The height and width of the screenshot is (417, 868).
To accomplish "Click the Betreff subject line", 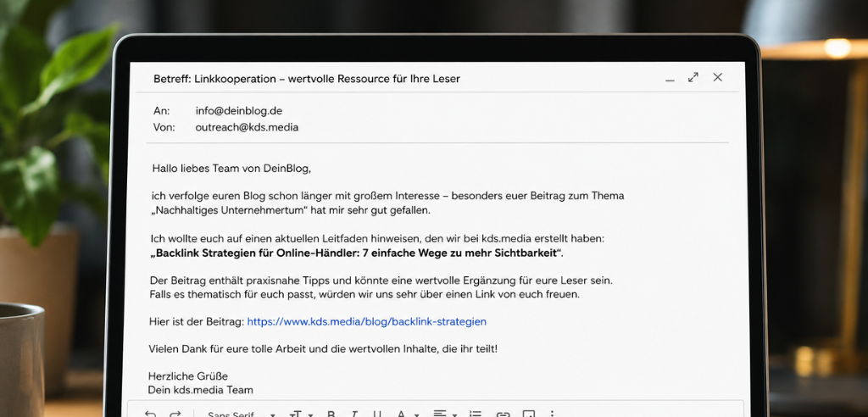I will (x=307, y=79).
